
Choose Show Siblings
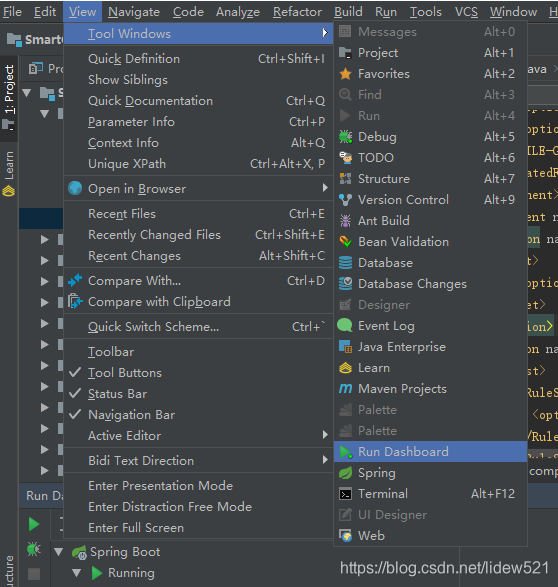tap(198, 80)
